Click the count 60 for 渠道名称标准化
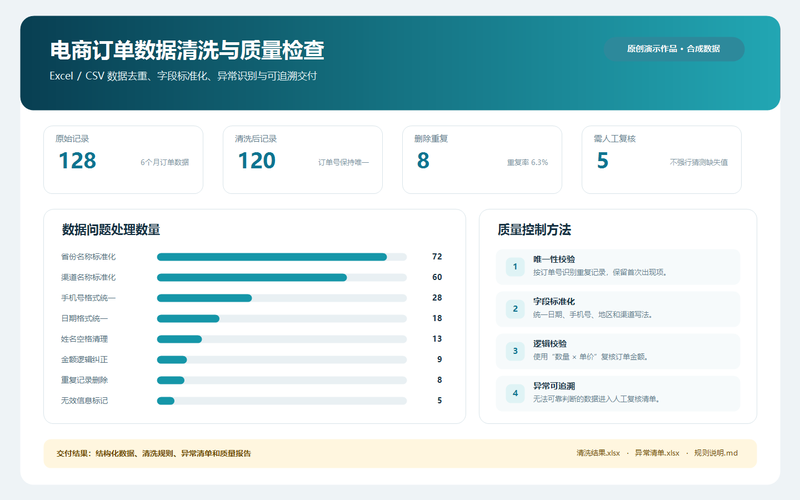The height and width of the screenshot is (500, 800). [437, 277]
